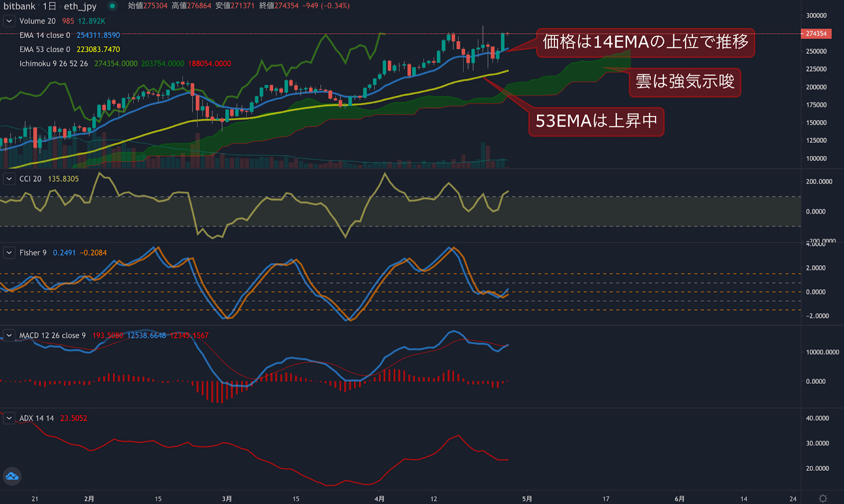Screen dimensions: 844x504
Task: Select the 雲は強気示唆 annotation box
Action: (685, 82)
